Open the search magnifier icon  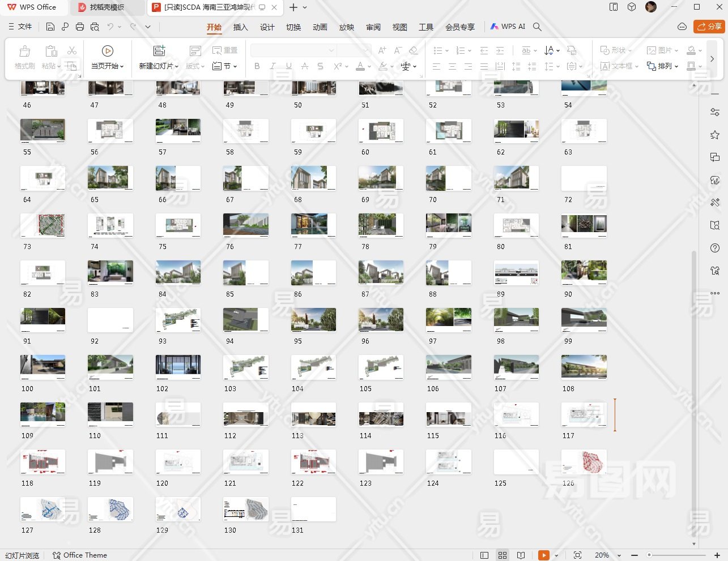tap(537, 27)
